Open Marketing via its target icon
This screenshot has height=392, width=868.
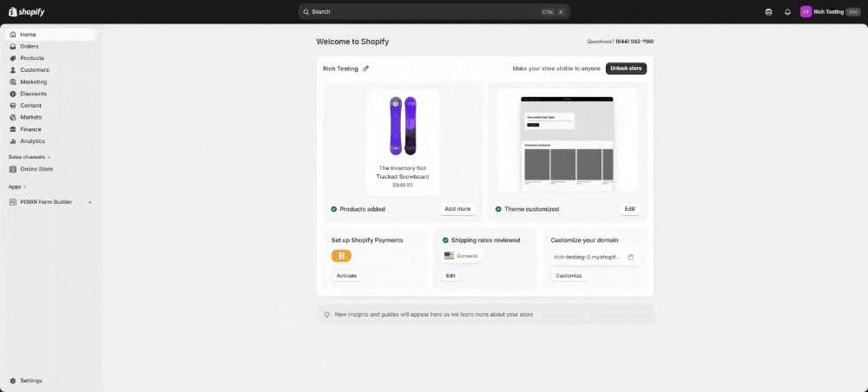click(13, 82)
